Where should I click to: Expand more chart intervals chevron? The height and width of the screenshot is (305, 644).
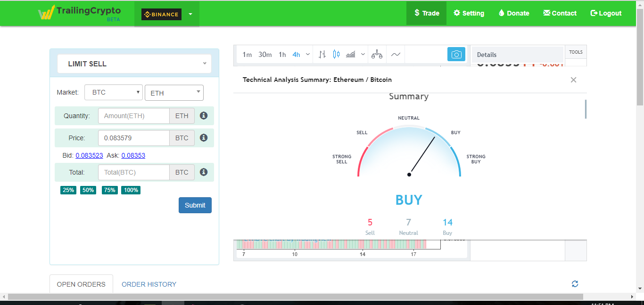[308, 54]
